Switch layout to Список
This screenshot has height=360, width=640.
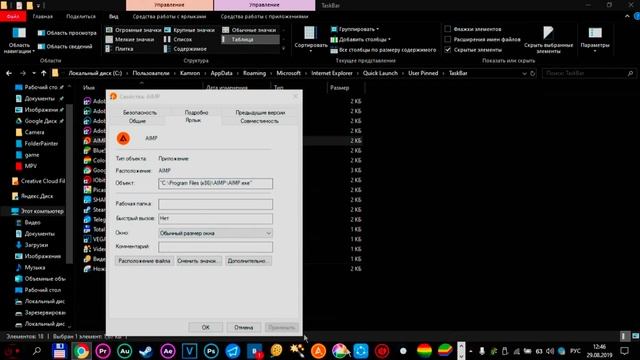pyautogui.click(x=178, y=39)
